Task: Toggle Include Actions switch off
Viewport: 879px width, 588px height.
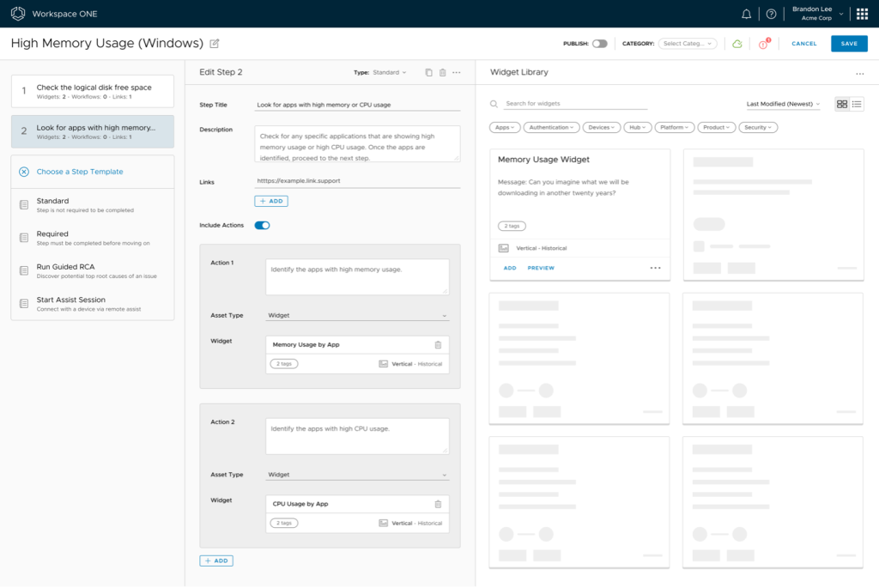Action: 263,226
